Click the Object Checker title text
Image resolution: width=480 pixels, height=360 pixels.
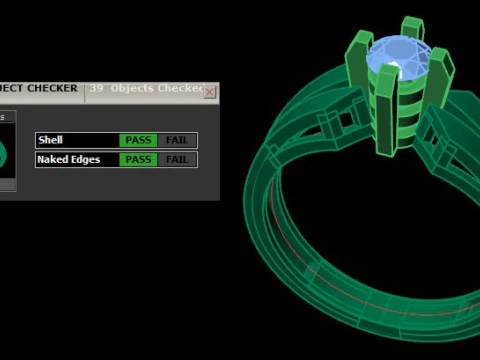point(39,88)
